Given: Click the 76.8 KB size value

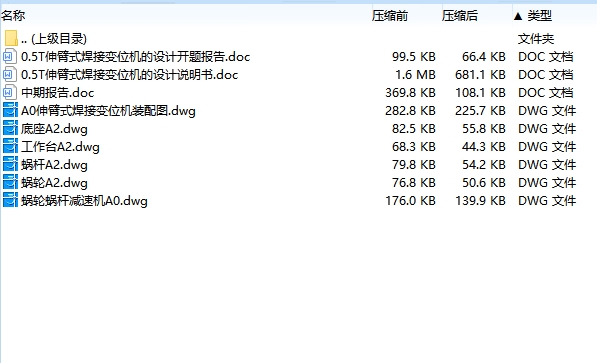Looking at the screenshot, I should click(x=414, y=182).
